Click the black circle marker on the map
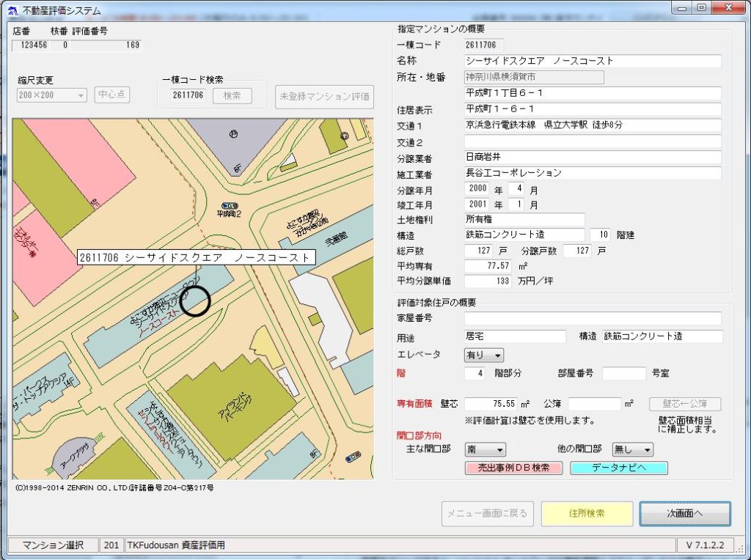 click(x=195, y=301)
